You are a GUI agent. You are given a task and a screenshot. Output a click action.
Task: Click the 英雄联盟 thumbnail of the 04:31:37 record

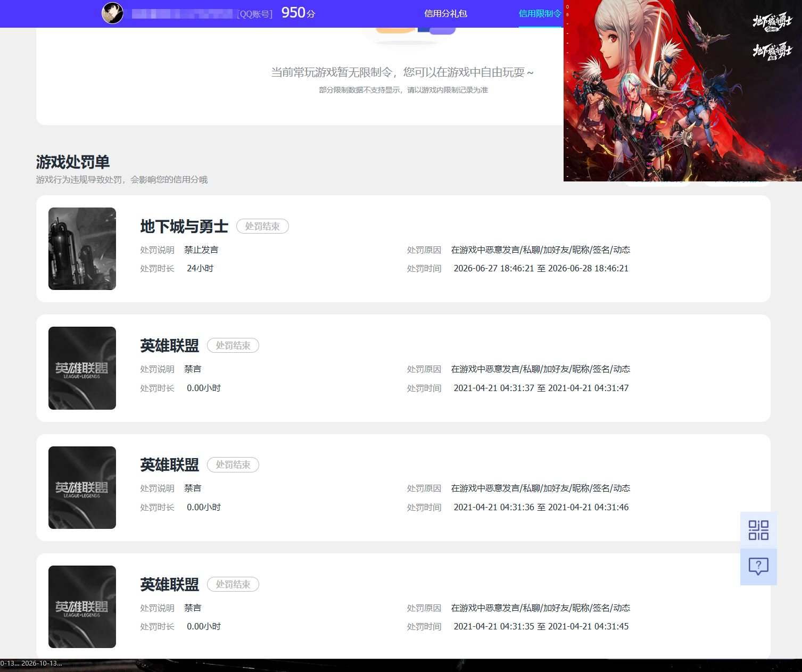tap(82, 368)
